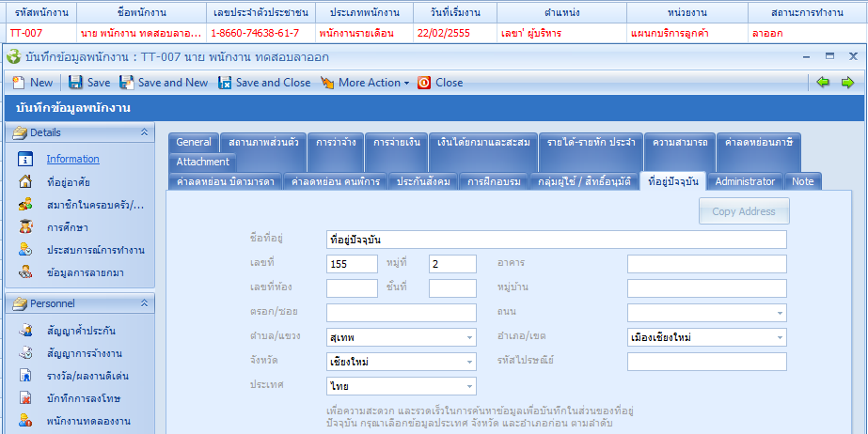The height and width of the screenshot is (434, 868).
Task: Open the จังหวัด dropdown showing เชียงใหม่
Action: (x=470, y=362)
